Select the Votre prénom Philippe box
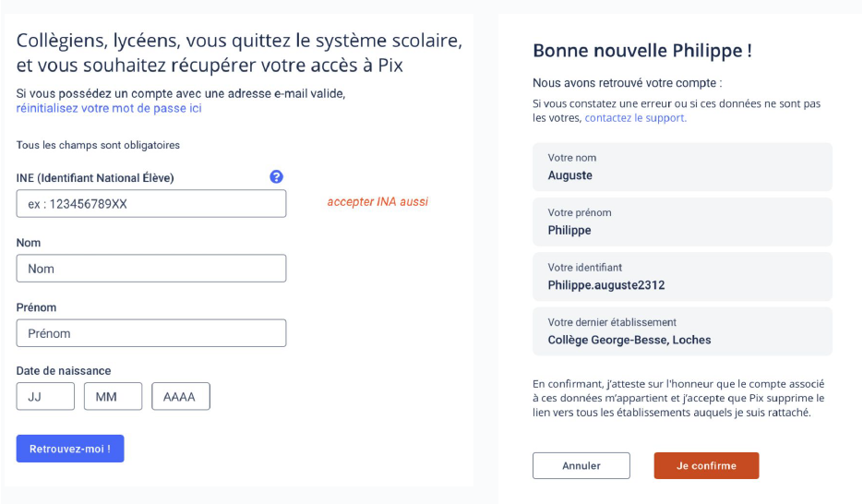Image resolution: width=863 pixels, height=504 pixels. pos(682,222)
